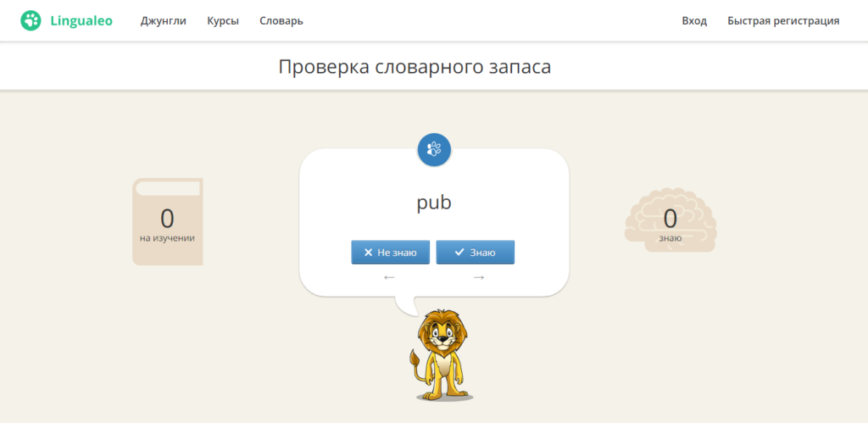The height and width of the screenshot is (423, 868).
Task: Click the Leo lion mascot
Action: tap(440, 355)
